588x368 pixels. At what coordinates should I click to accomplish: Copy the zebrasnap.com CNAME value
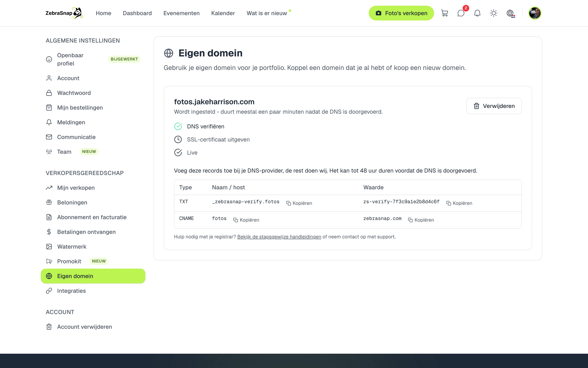point(421,220)
